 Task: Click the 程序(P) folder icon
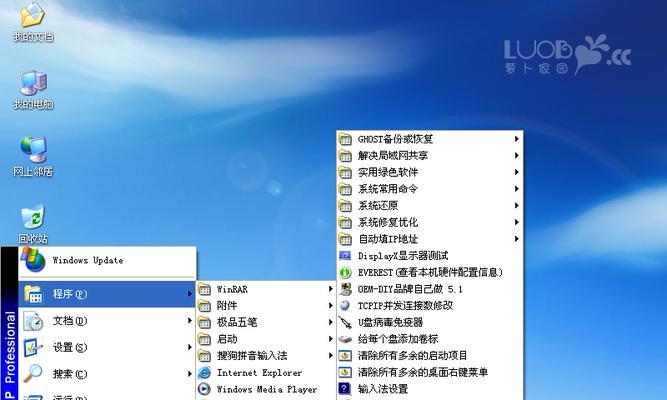pos(33,294)
